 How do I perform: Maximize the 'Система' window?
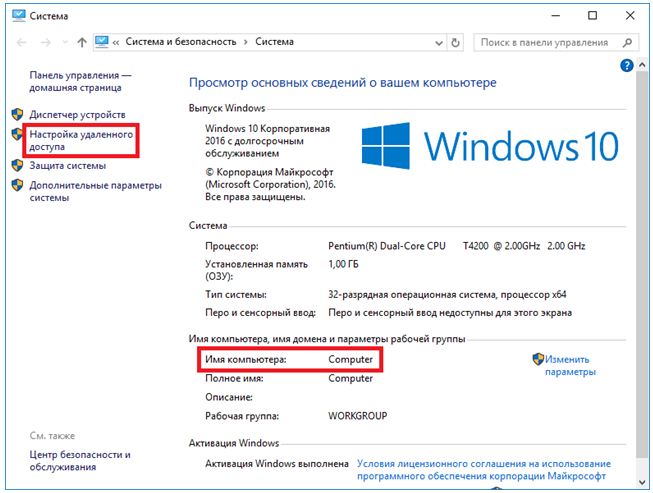tap(592, 16)
